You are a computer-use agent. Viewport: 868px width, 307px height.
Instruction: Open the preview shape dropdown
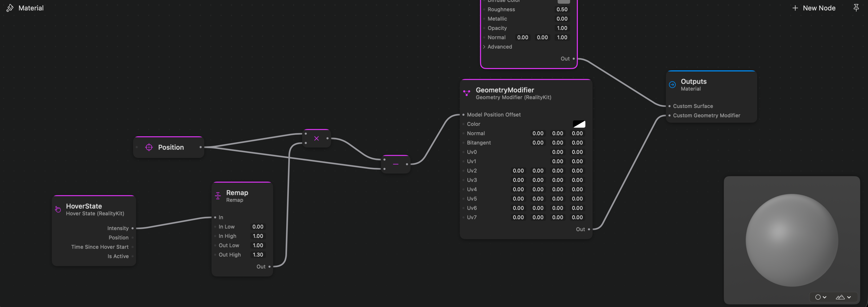[x=820, y=297]
